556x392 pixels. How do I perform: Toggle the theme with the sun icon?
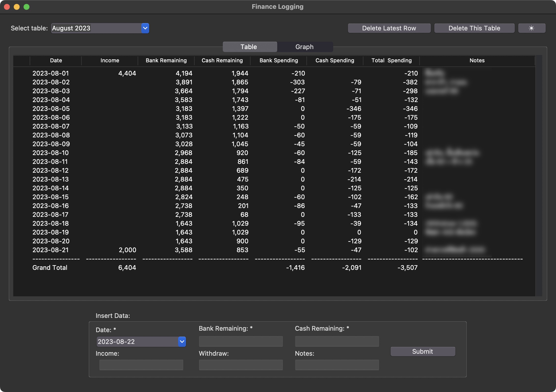[x=532, y=28]
